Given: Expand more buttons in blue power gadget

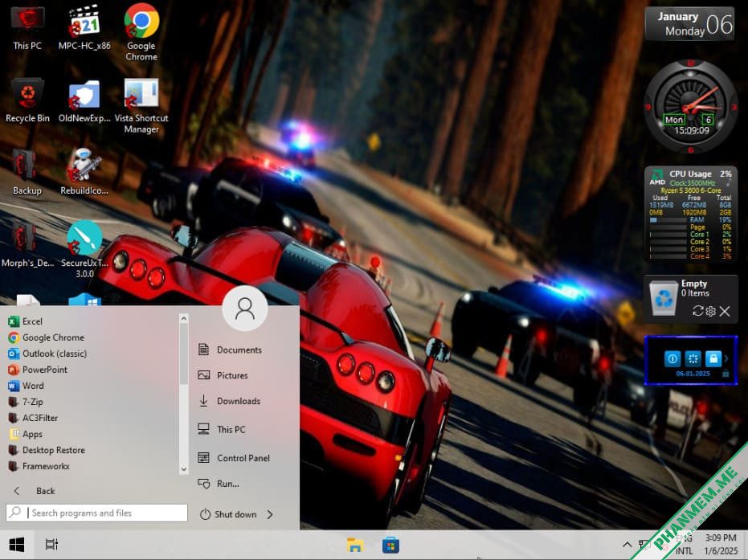Looking at the screenshot, I should click(726, 358).
